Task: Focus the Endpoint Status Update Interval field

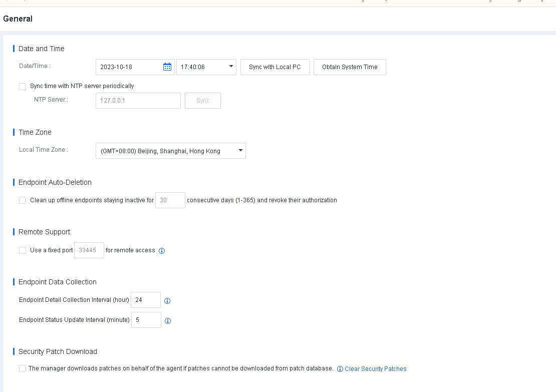Action: pyautogui.click(x=146, y=320)
